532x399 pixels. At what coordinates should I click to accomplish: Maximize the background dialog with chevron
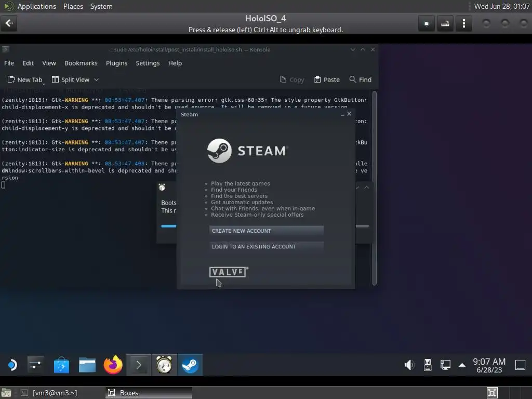(367, 187)
